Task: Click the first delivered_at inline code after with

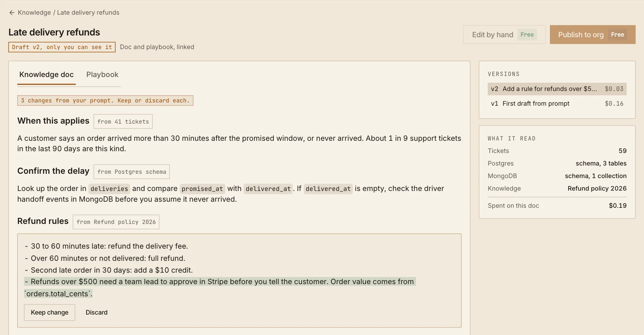Action: 268,189
